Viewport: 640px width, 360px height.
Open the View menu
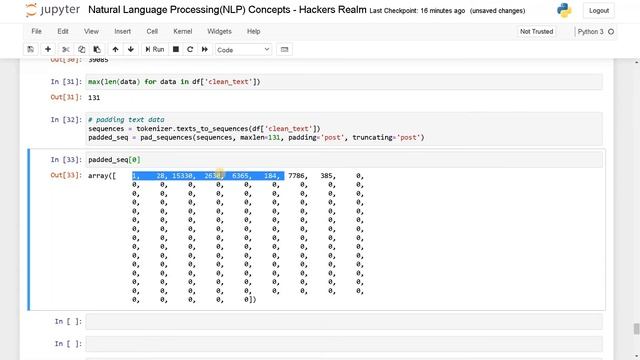coord(91,31)
